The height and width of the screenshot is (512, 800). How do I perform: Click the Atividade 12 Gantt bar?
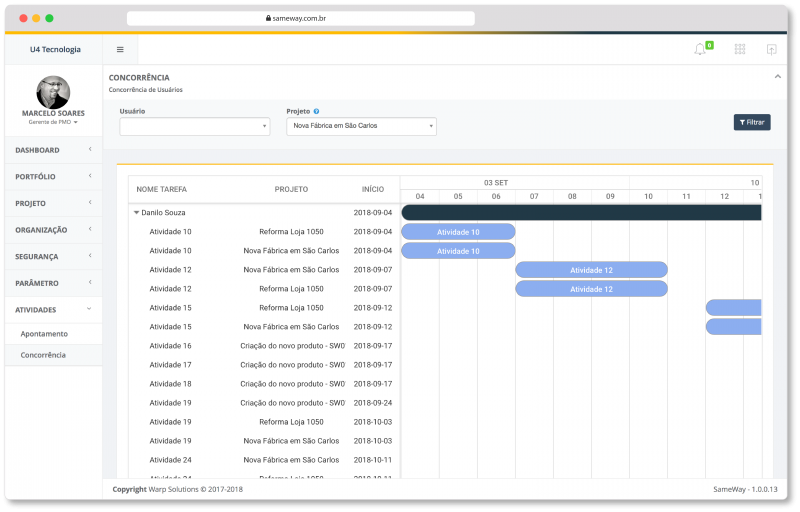[591, 270]
